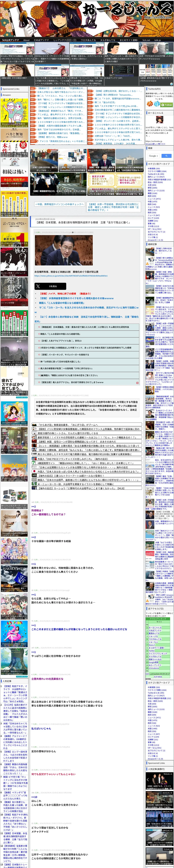Open bullet link 'ハイチ、地球に終了の模様（動画あり）'

[x=65, y=294]
